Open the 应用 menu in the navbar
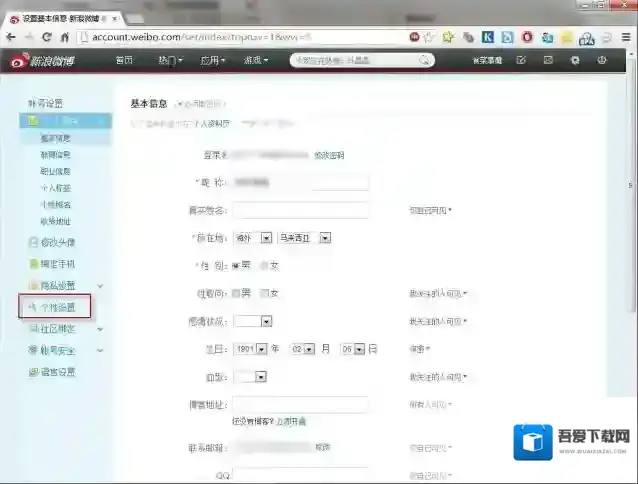Viewport: 638px width, 484px height. [x=213, y=60]
